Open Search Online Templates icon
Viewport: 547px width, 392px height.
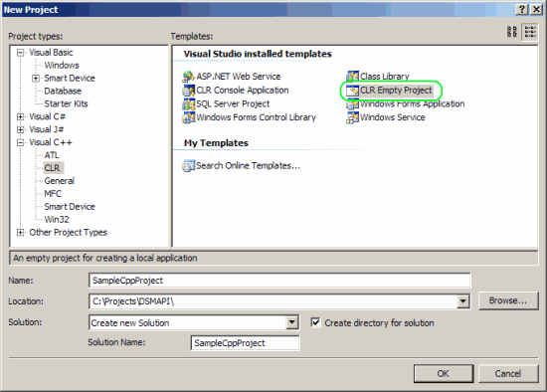click(x=189, y=165)
